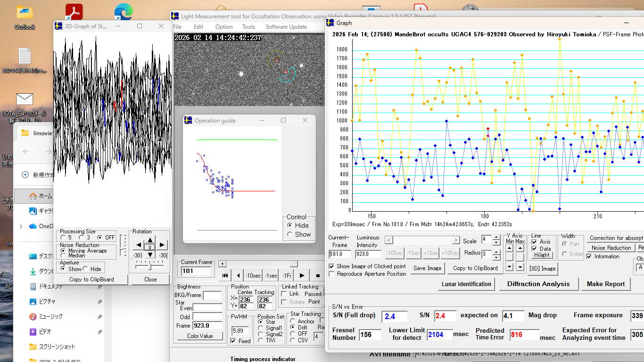Viewport: 644px width, 362px height.
Task: Open Adobe Acrobat desktop shortcut
Action: pos(74,12)
